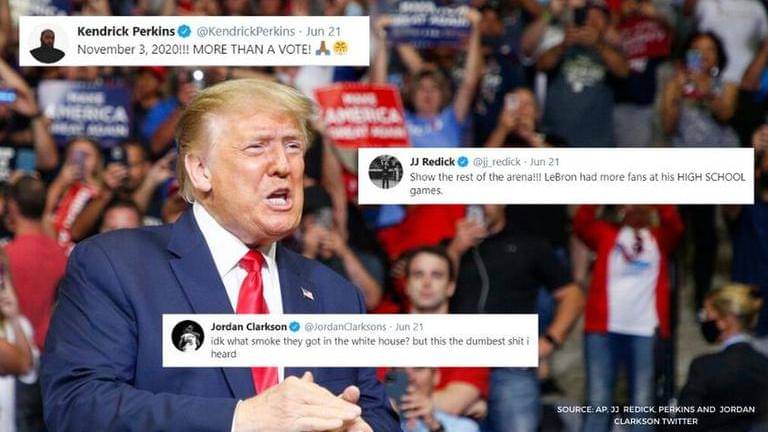Click Jun 21 date on Clarkson tweet
768x432 pixels.
point(409,327)
